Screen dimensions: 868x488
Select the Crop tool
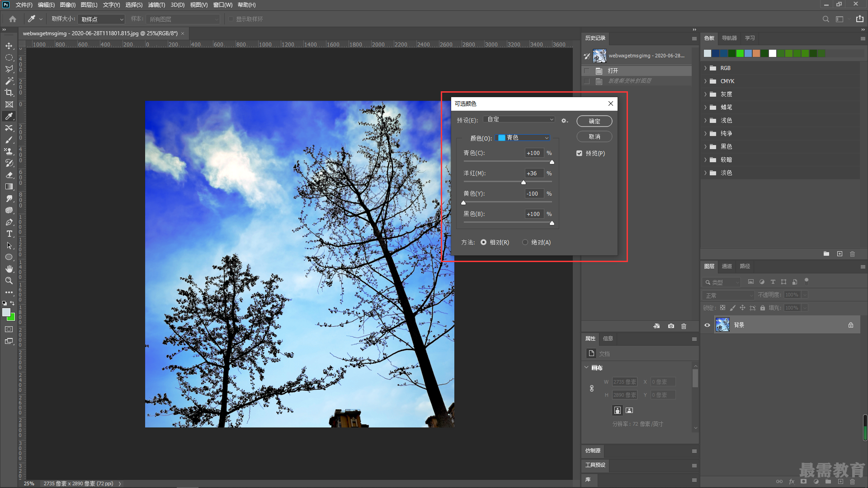(9, 93)
